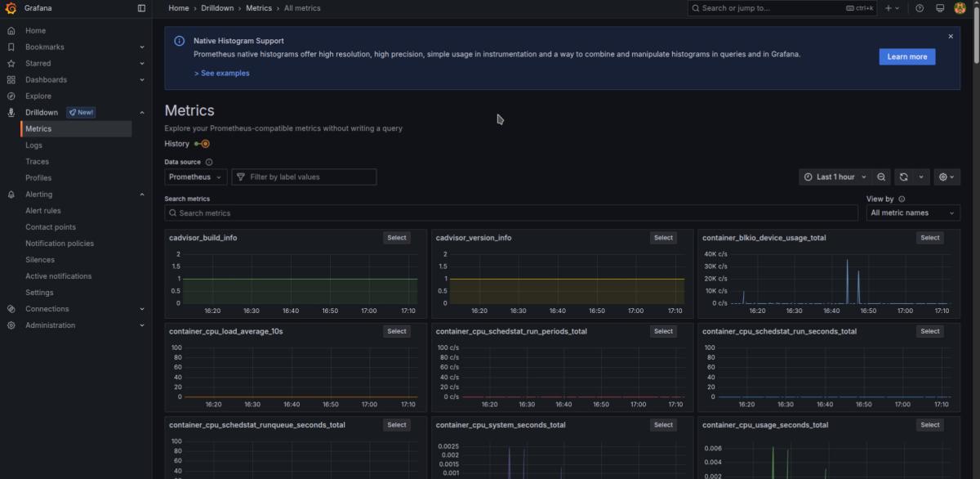Select container_blkio_device_usage_total metric
Screen dimensions: 980x479
click(x=930, y=238)
